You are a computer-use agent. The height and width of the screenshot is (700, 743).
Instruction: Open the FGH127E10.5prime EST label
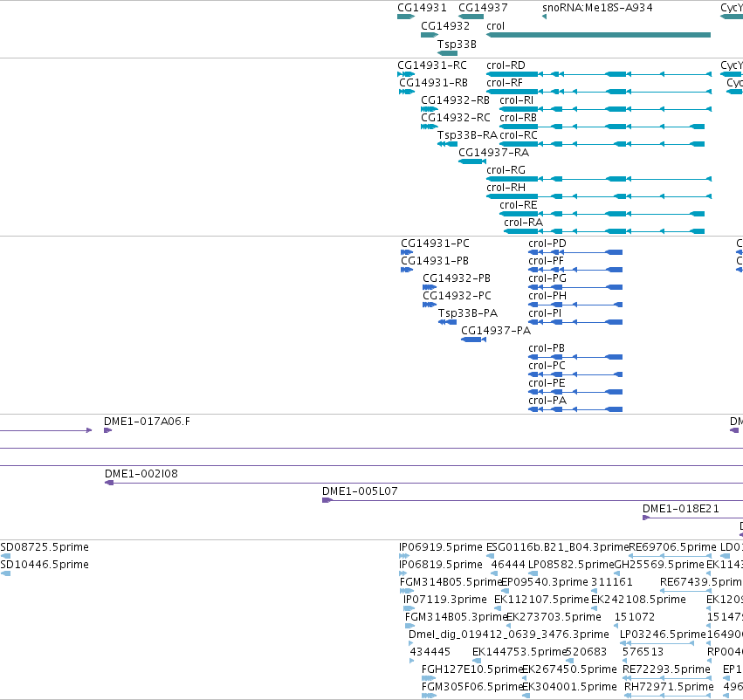click(x=472, y=669)
